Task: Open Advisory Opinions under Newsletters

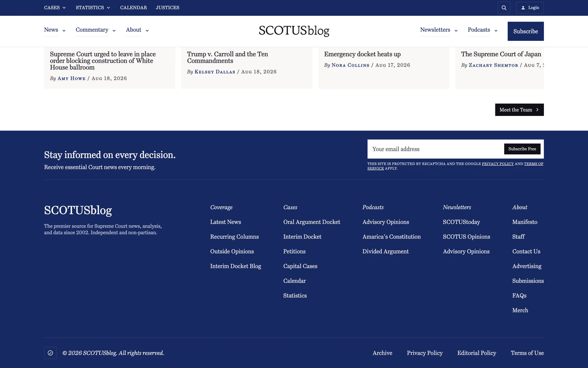Action: [x=466, y=251]
